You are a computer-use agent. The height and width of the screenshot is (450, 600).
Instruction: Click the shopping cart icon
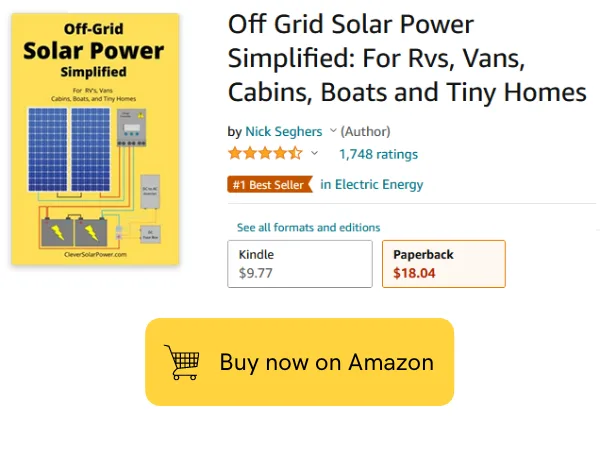click(x=182, y=361)
